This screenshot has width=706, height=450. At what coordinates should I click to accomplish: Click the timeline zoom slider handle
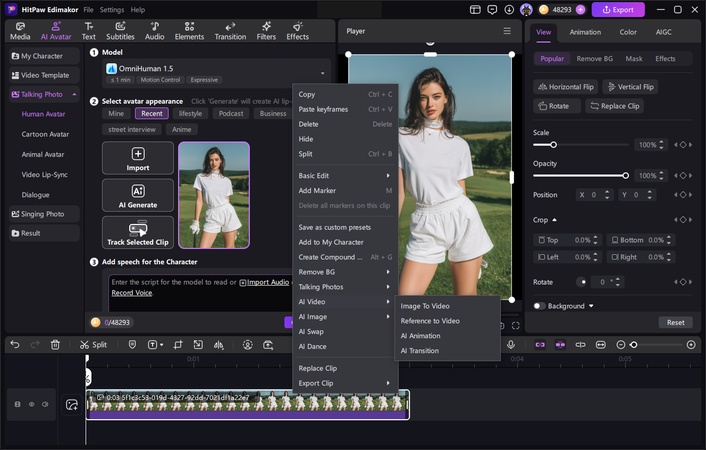(x=634, y=345)
